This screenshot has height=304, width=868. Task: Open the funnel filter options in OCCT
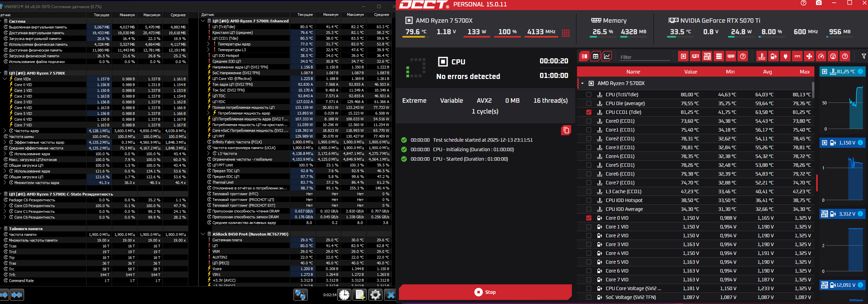point(864,56)
